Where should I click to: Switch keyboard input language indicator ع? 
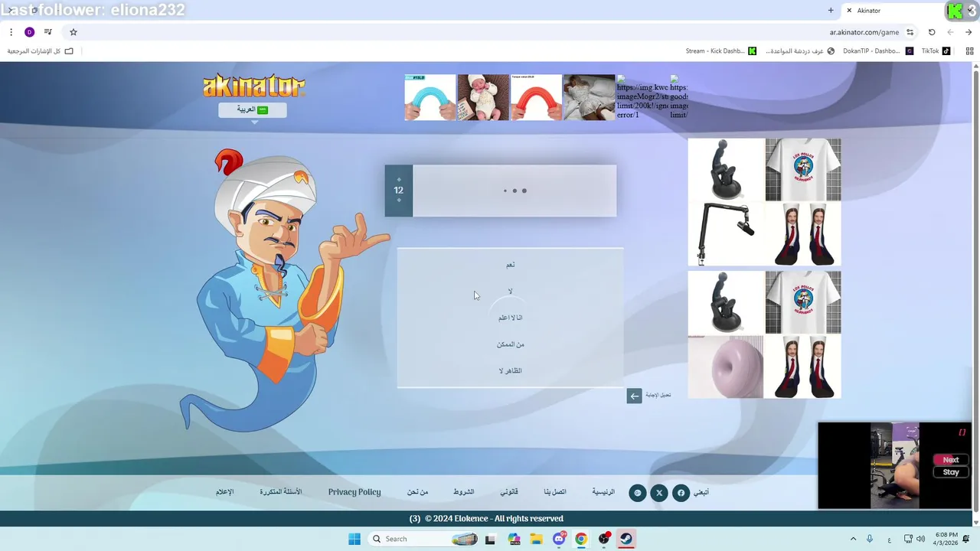(x=889, y=539)
